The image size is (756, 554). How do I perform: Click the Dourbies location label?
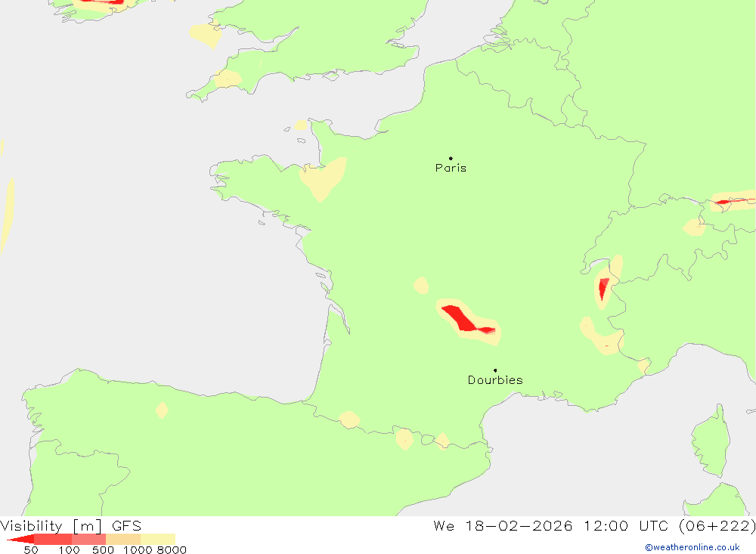tap(495, 380)
